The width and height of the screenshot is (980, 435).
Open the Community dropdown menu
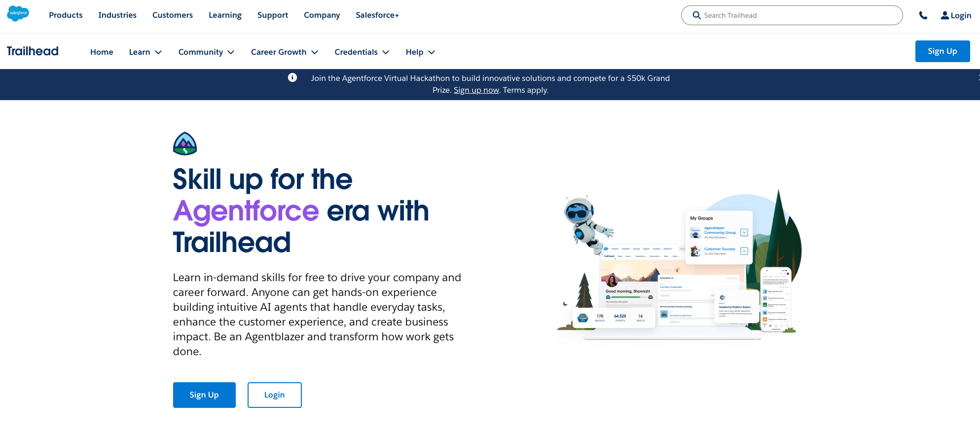pos(206,52)
